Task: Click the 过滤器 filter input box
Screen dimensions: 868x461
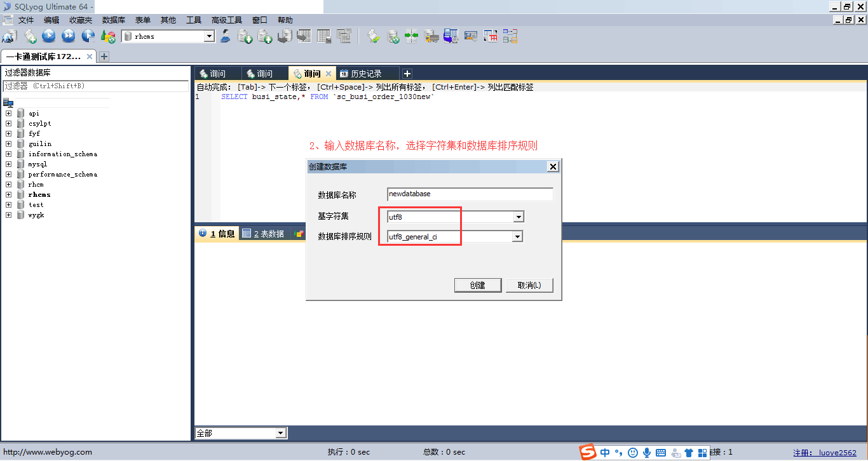Action: [95, 86]
